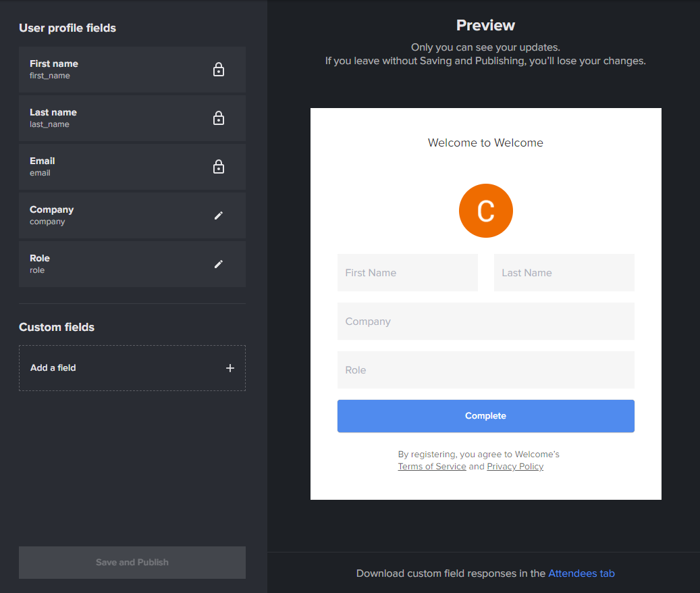This screenshot has width=700, height=593.
Task: Focus the Last Name preview input
Action: pos(564,273)
